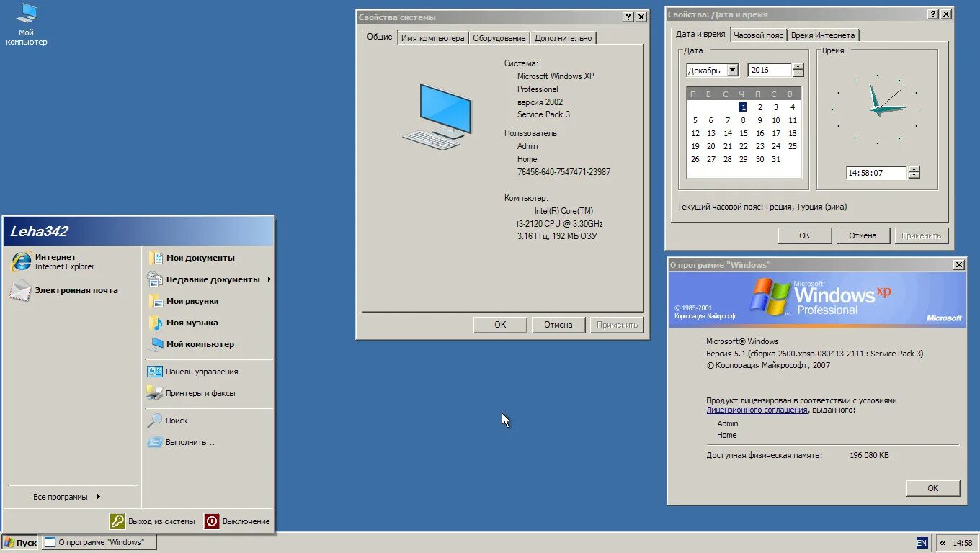Click the Мои документы folder icon

coord(155,258)
